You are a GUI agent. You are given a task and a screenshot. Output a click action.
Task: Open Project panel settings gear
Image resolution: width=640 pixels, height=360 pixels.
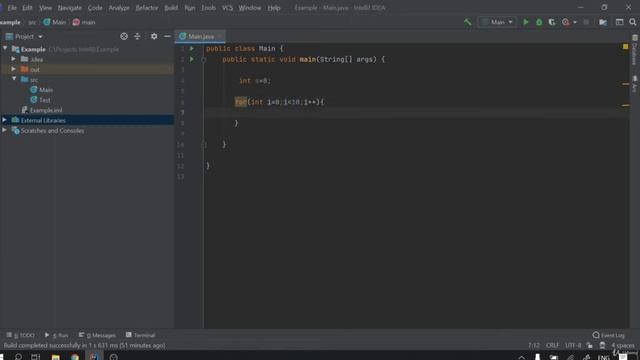pyautogui.click(x=154, y=36)
